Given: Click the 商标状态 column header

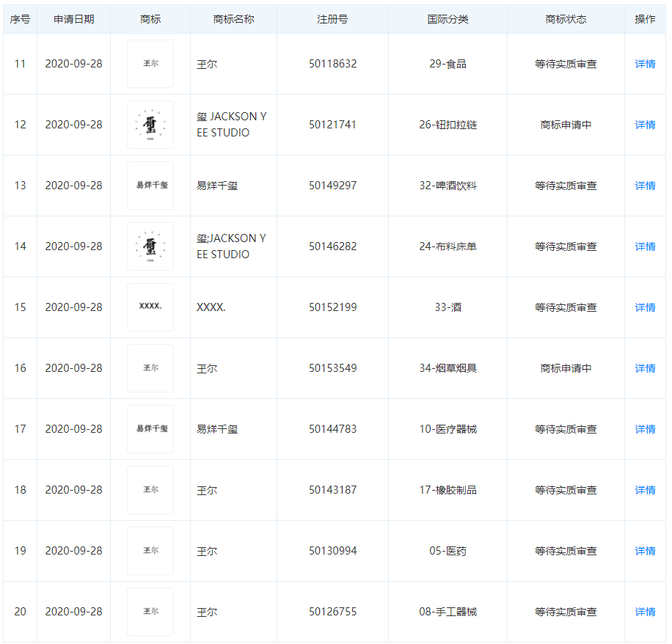Looking at the screenshot, I should click(566, 19).
